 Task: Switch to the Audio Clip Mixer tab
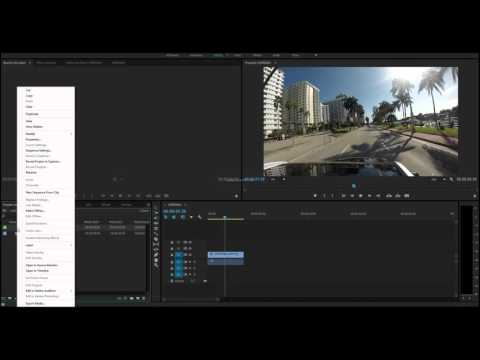tap(83, 62)
